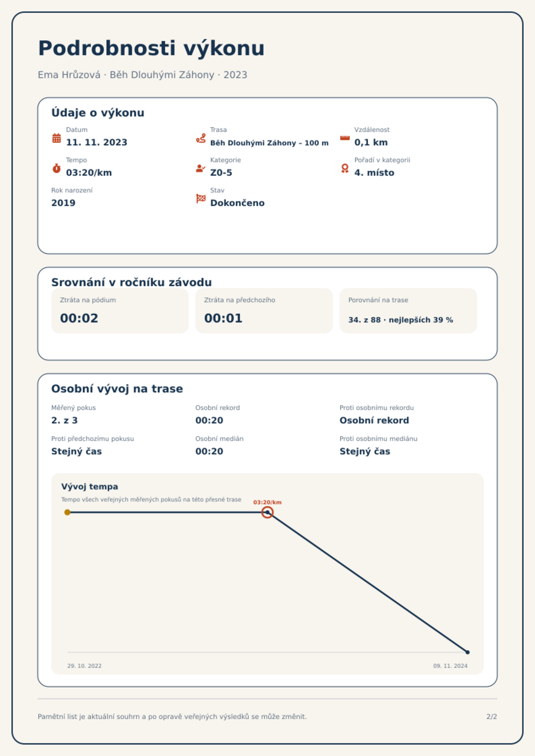
Task: Click the award ribbon icon beside Pořadí v kategorii
Action: pos(345,168)
